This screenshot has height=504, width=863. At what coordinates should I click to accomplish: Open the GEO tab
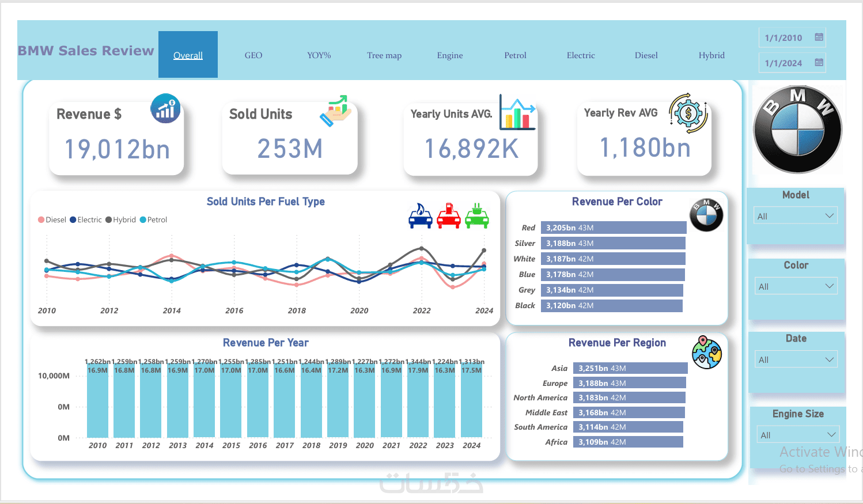253,55
